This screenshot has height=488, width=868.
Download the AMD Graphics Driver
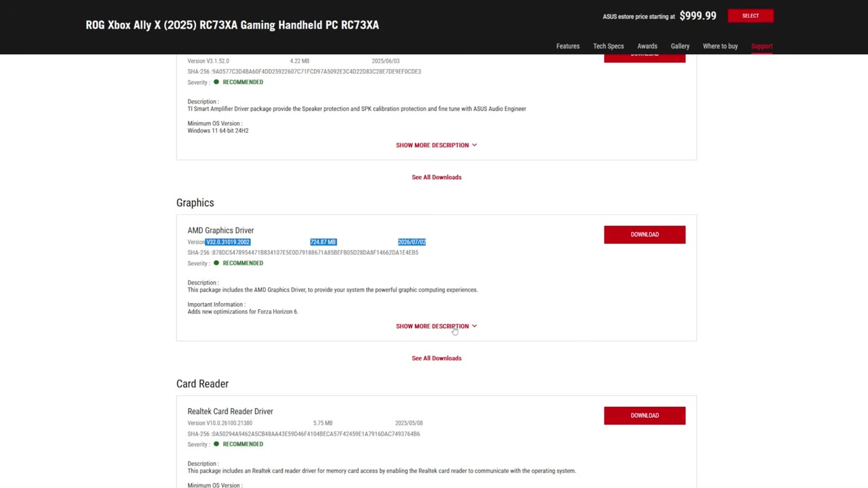click(645, 235)
